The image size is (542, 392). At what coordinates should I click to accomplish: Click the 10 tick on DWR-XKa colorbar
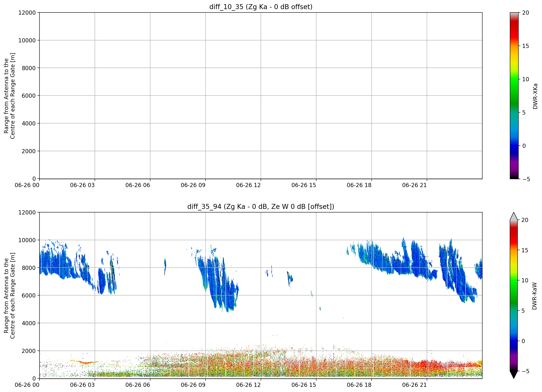(x=526, y=79)
